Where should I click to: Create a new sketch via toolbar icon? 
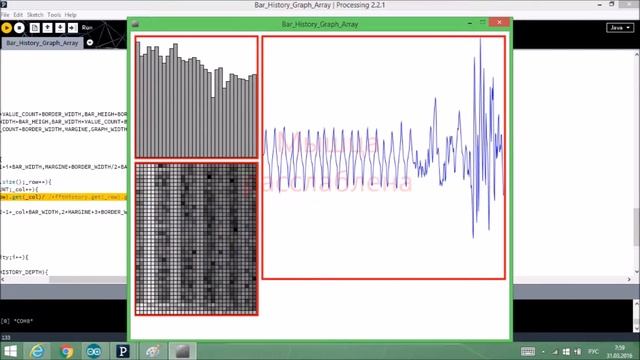click(x=35, y=28)
